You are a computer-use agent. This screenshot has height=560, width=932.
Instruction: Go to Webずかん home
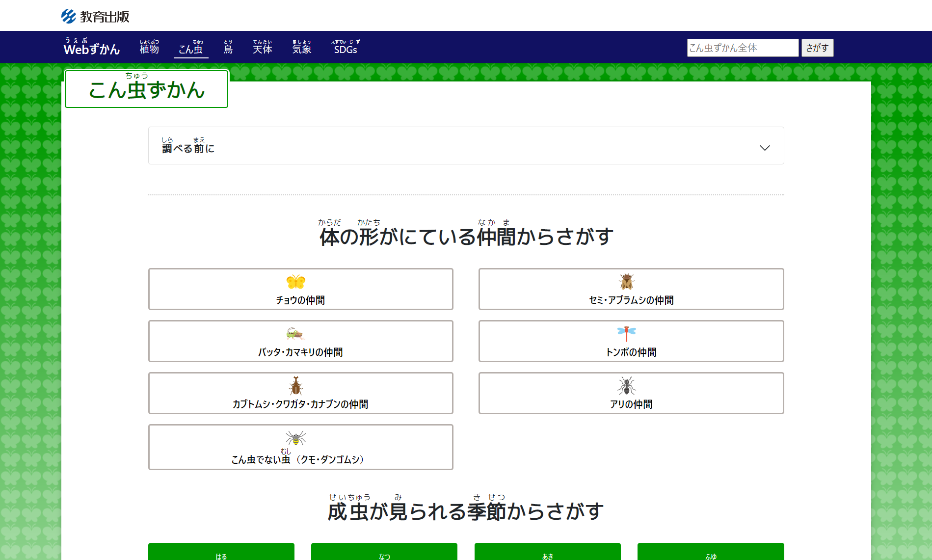click(x=92, y=47)
